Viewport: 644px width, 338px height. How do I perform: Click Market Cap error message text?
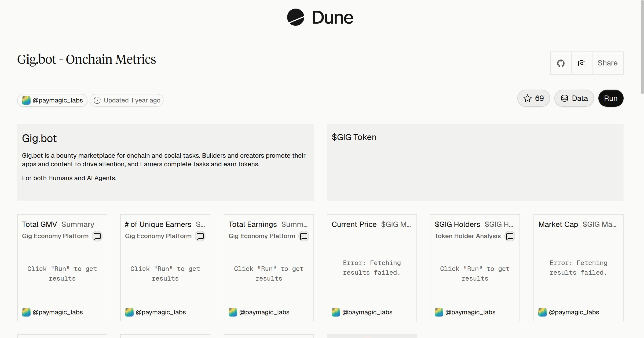579,268
